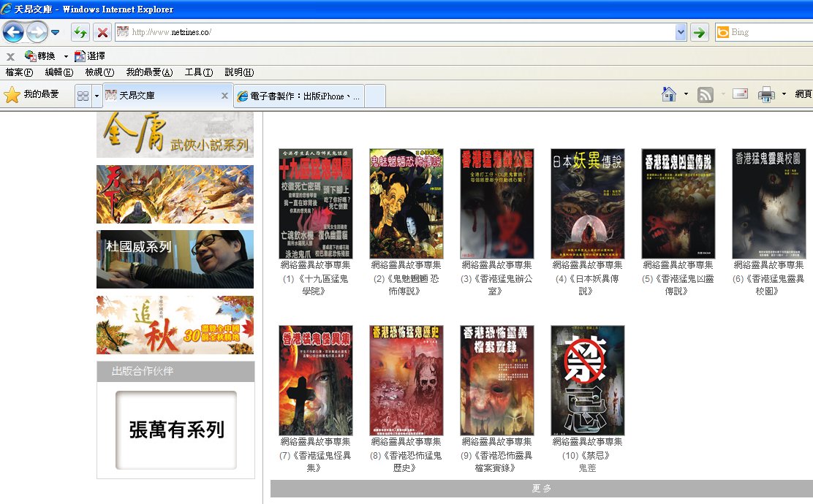Screen dimensions: 813x504
Task: Click title link (5)《香港猛鬼凶靈傳說》
Action: [x=678, y=285]
